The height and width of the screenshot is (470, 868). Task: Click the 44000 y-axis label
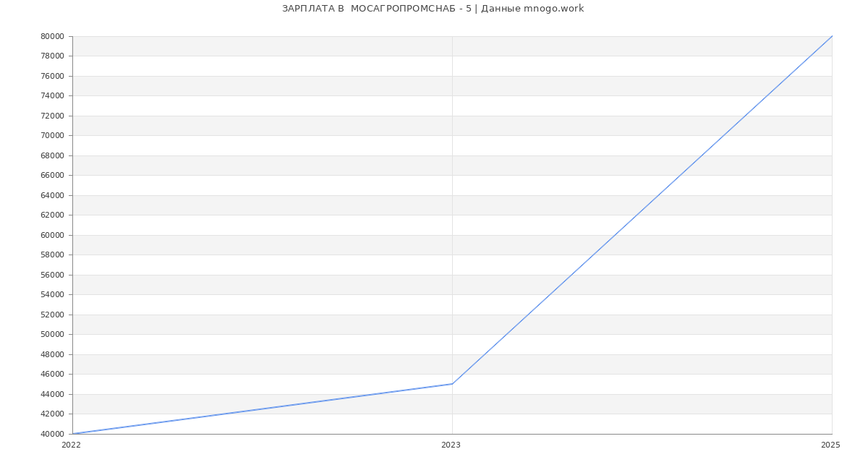pos(52,394)
